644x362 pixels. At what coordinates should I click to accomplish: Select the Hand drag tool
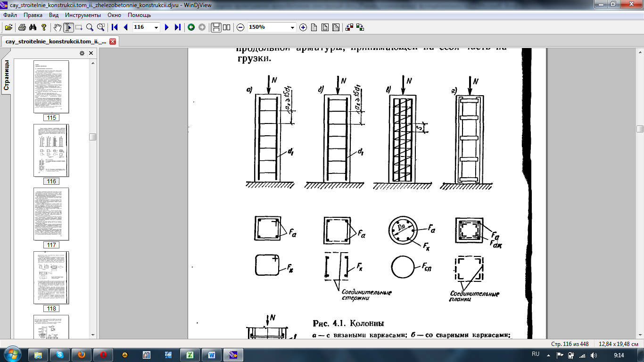(58, 27)
